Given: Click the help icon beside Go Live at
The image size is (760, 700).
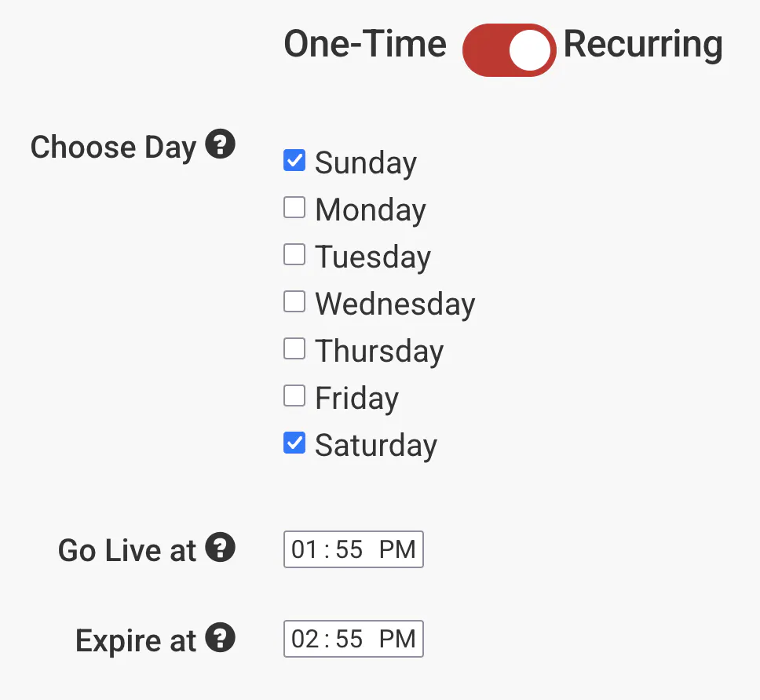Looking at the screenshot, I should pos(221,548).
